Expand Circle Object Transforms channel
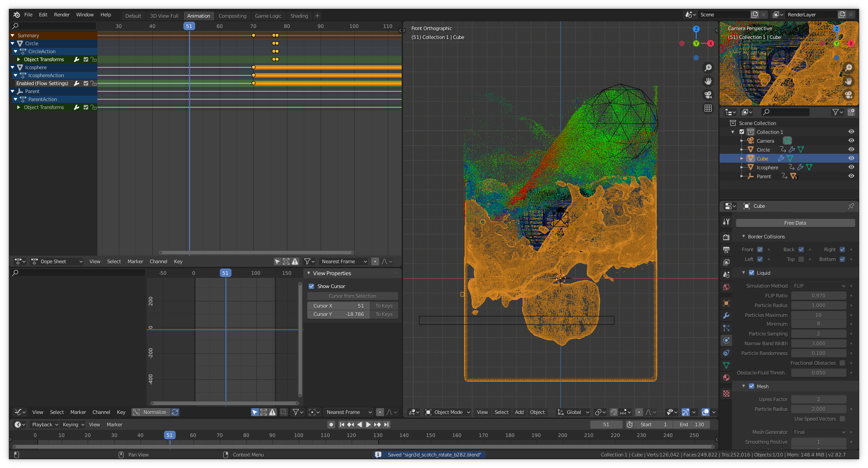The image size is (868, 468). point(19,59)
